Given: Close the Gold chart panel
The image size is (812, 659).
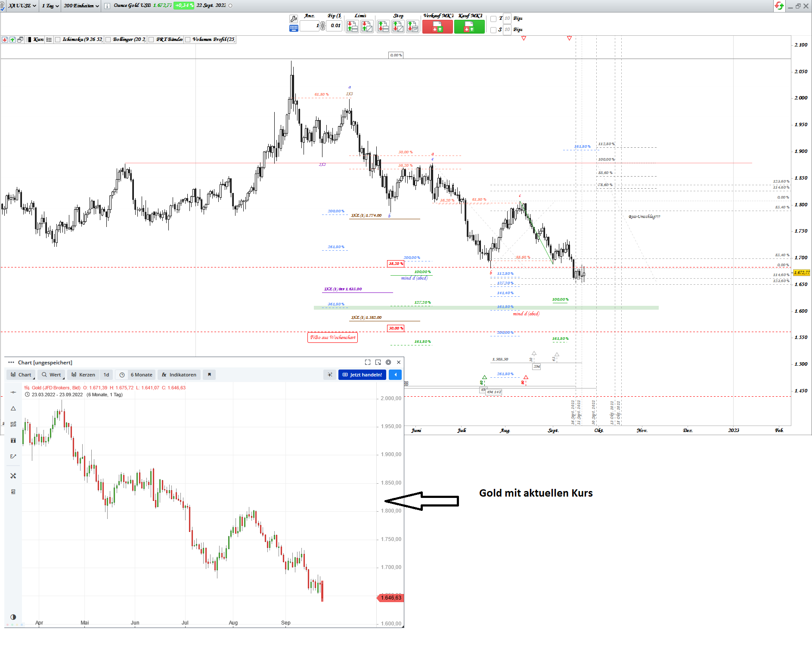Looking at the screenshot, I should coord(399,362).
